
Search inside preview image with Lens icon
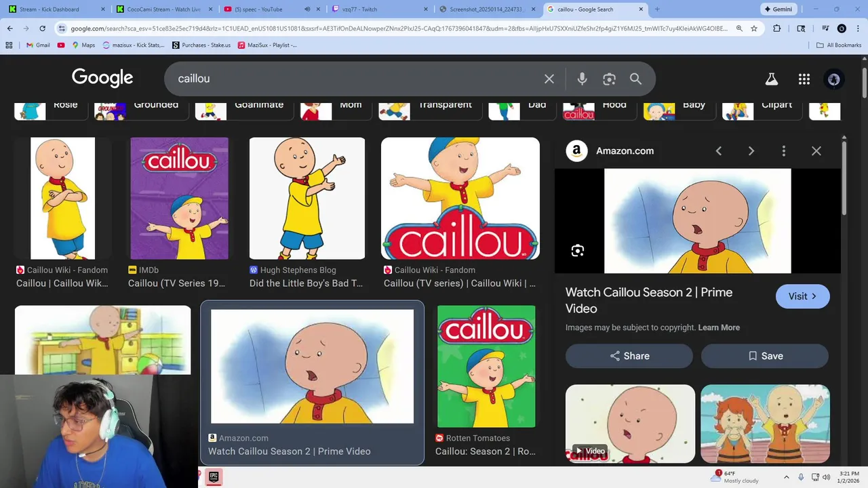tap(578, 251)
